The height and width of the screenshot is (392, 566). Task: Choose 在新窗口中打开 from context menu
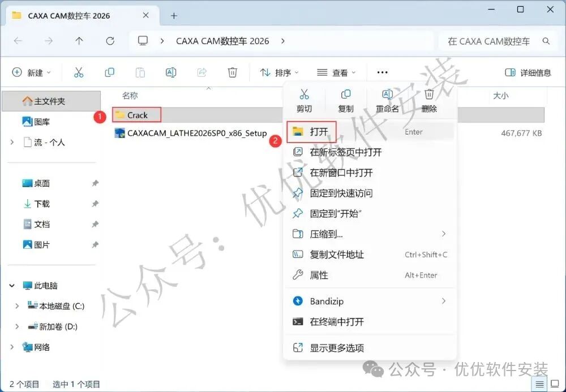(370, 173)
